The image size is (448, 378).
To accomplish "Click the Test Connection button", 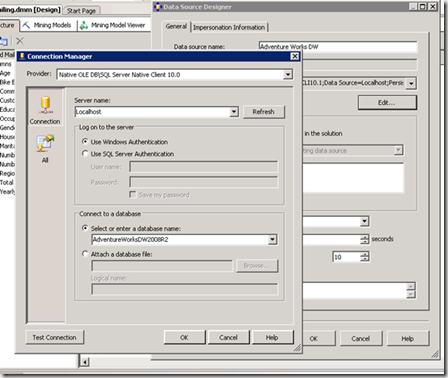I will [x=55, y=337].
